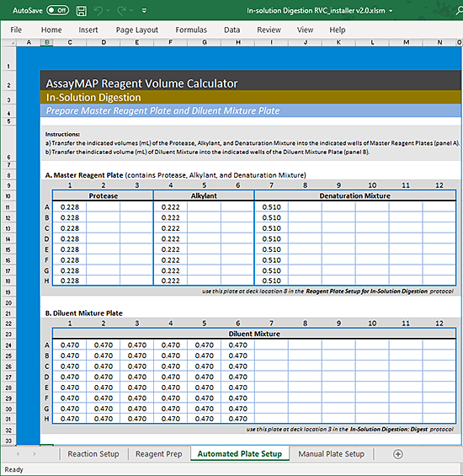
Task: Click the B. Diluent Mixture Plate heading
Action: (83, 313)
